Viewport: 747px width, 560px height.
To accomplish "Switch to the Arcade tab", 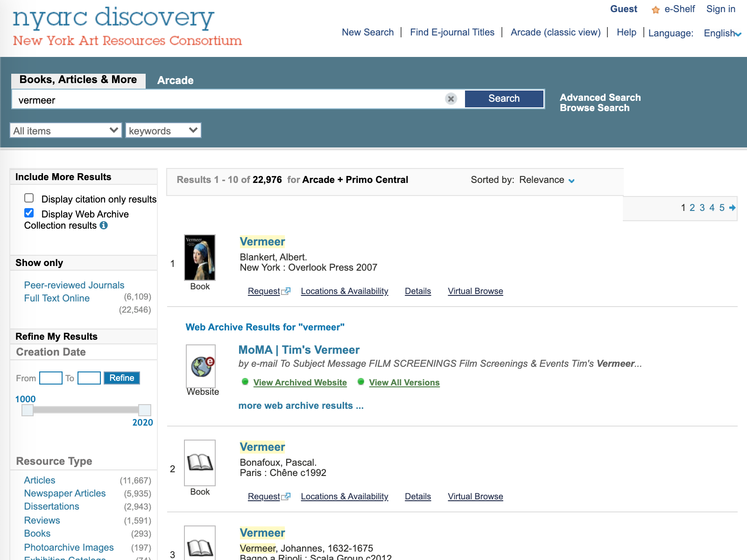I will click(176, 80).
